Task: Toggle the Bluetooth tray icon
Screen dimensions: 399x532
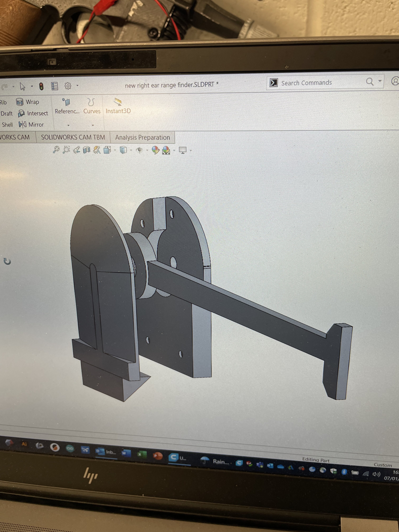Action: tap(344, 472)
